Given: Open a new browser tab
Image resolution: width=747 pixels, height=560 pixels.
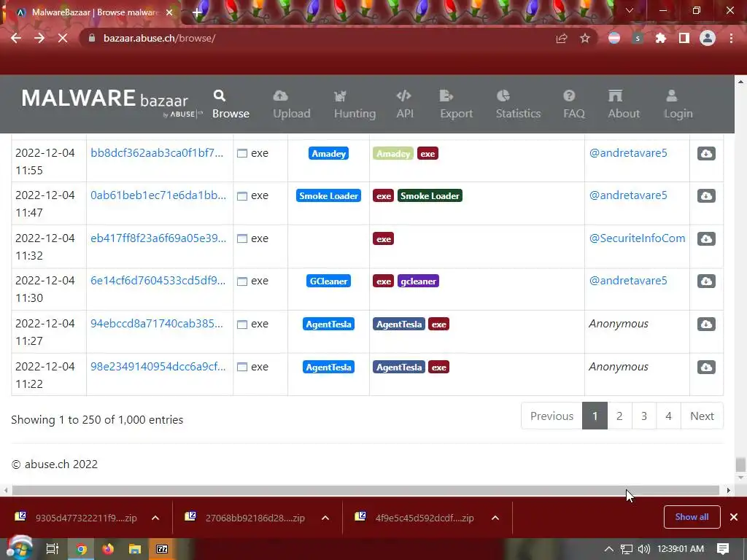Looking at the screenshot, I should click(197, 12).
